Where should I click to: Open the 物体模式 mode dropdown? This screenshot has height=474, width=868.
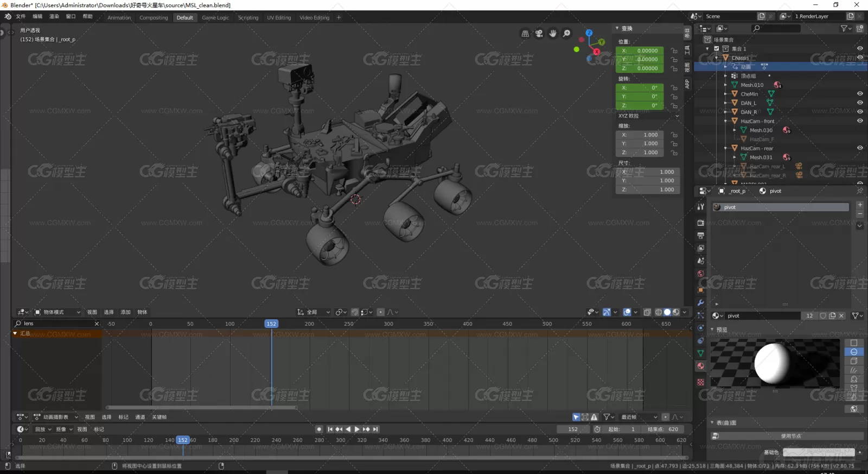(x=57, y=312)
